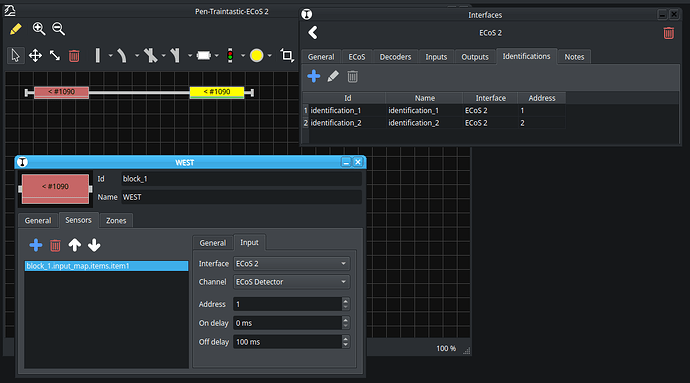Screen dimensions: 690x383
Task: Sort by the Address column header
Action: 542,98
